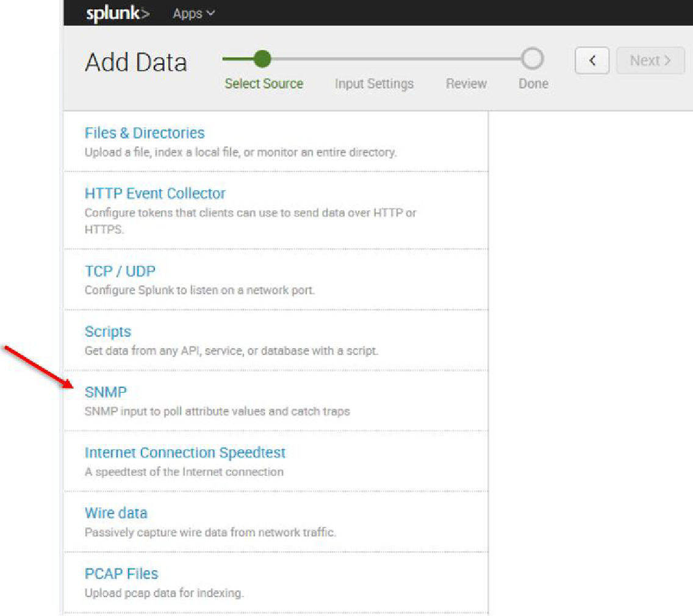Click the filled green Select Source progress dot
Image resolution: width=693 pixels, height=616 pixels.
pyautogui.click(x=262, y=59)
